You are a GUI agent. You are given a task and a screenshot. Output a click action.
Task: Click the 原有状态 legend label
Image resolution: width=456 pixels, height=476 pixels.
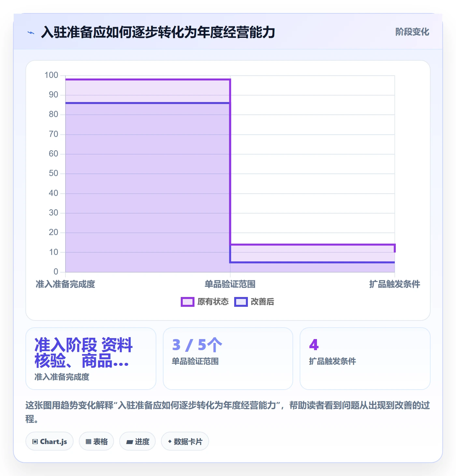(x=213, y=302)
